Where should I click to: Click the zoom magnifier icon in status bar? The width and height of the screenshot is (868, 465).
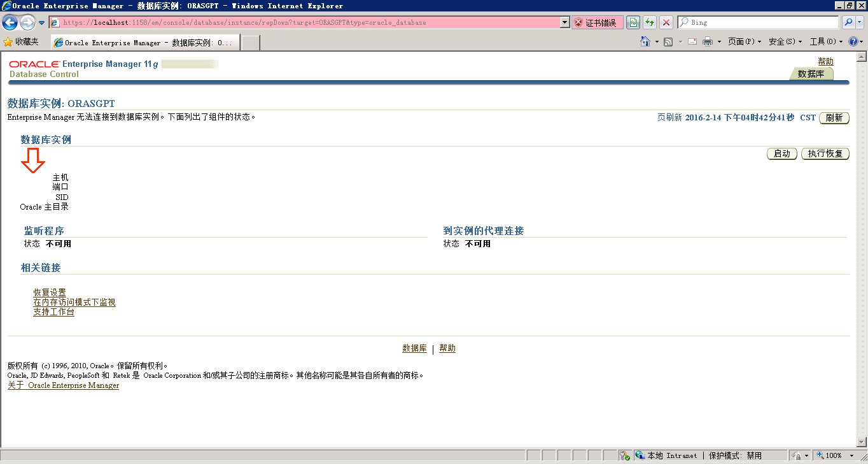820,455
